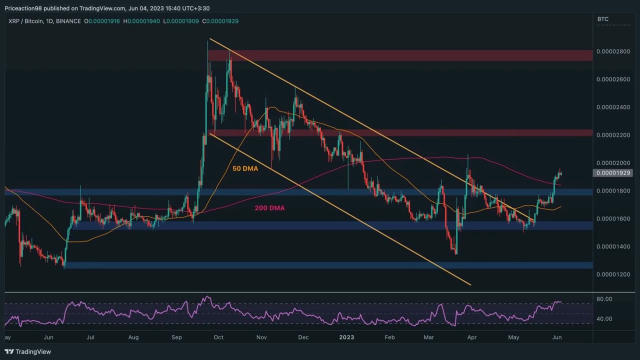Click the 0.00002400 price axis label

click(613, 107)
